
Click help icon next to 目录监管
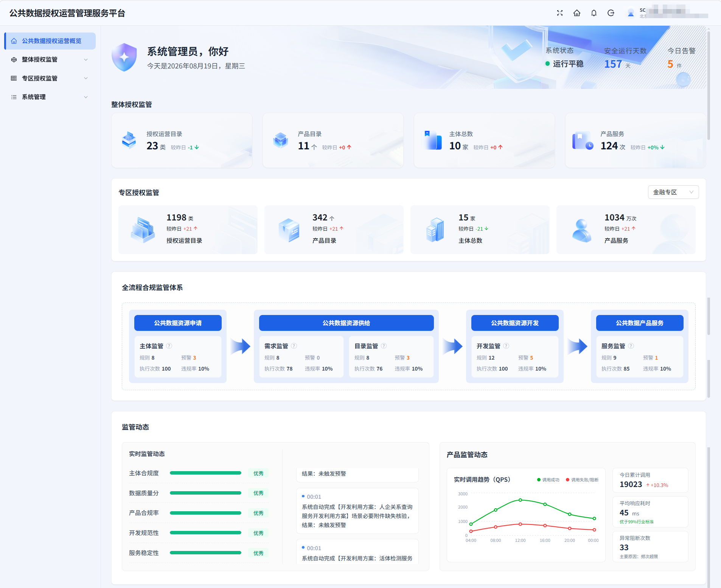coord(384,346)
